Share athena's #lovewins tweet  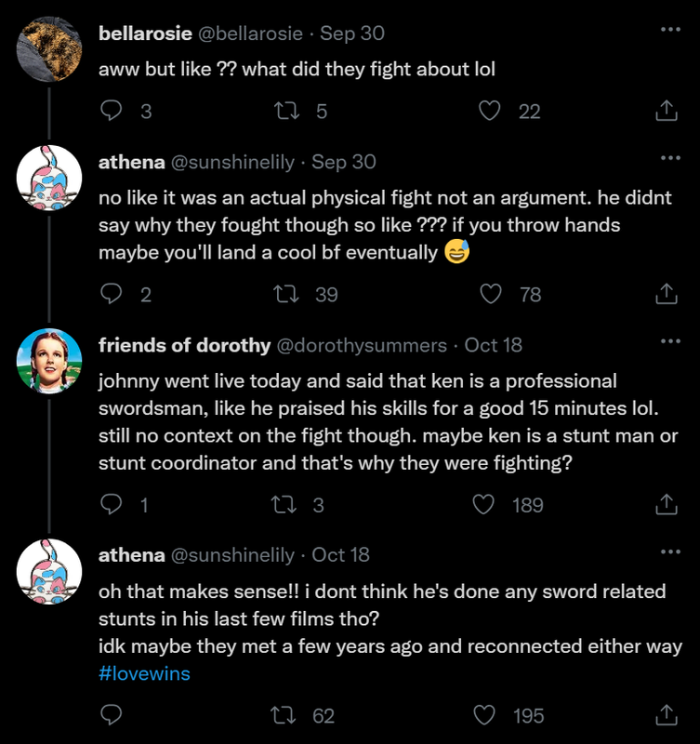pos(667,715)
